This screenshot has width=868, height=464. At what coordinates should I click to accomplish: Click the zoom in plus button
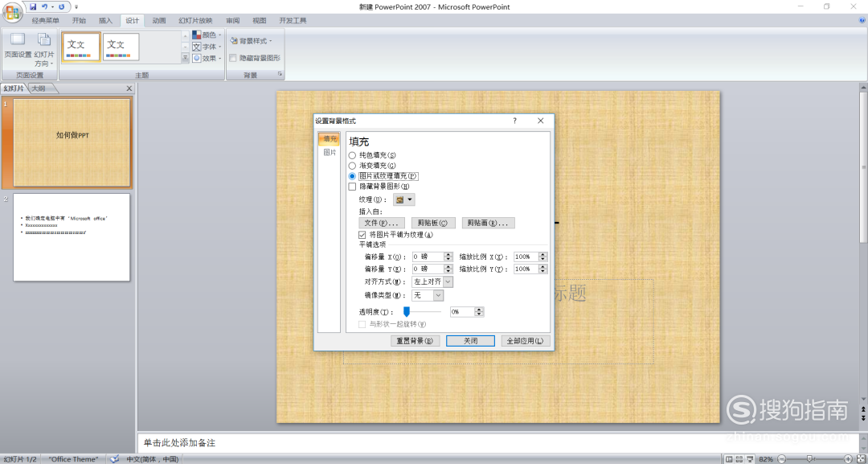pyautogui.click(x=848, y=459)
